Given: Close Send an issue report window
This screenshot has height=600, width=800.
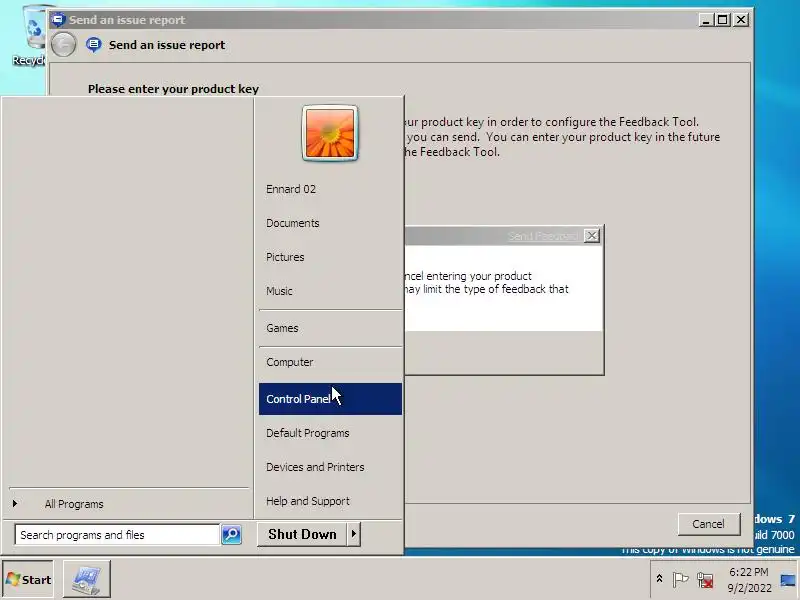Looking at the screenshot, I should [x=741, y=20].
